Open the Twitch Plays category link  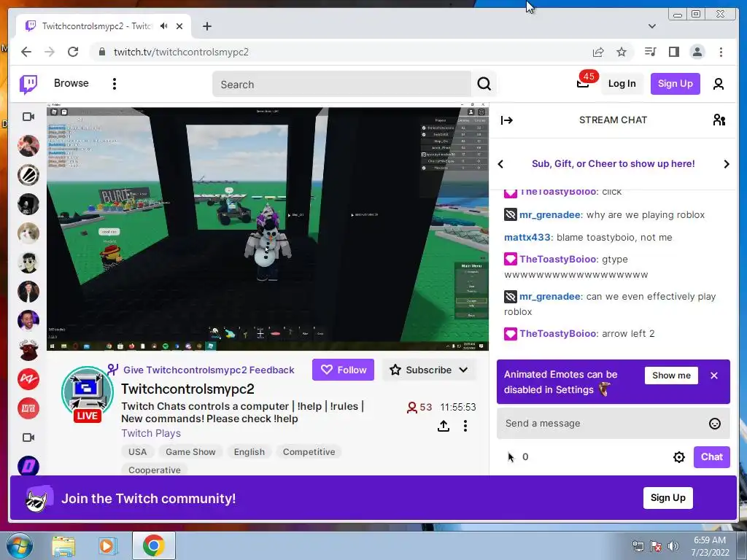pos(151,433)
